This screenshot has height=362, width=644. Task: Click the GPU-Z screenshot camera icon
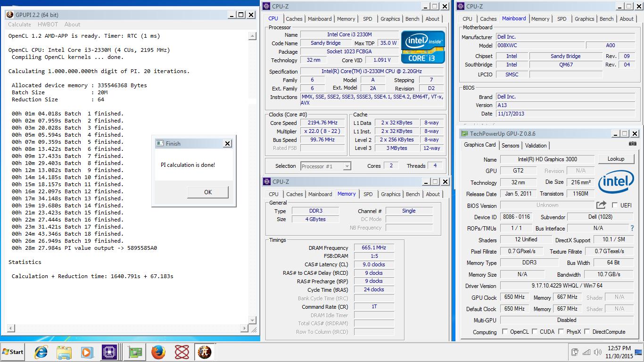[x=632, y=144]
